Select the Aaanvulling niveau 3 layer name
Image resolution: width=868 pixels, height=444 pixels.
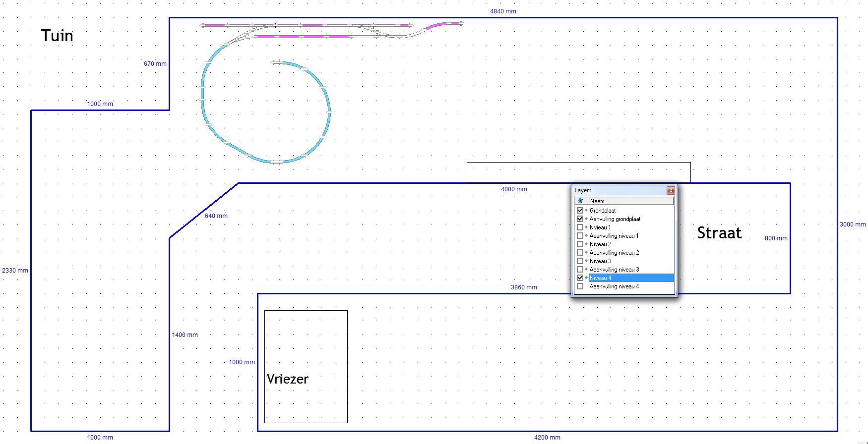point(614,270)
